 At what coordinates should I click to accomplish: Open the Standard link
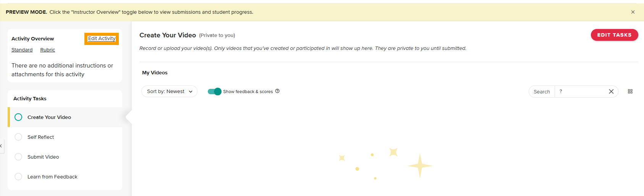22,50
